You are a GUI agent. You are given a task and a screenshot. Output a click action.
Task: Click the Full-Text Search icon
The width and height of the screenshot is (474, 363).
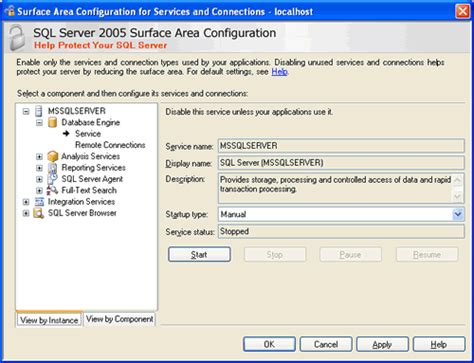tap(52, 190)
